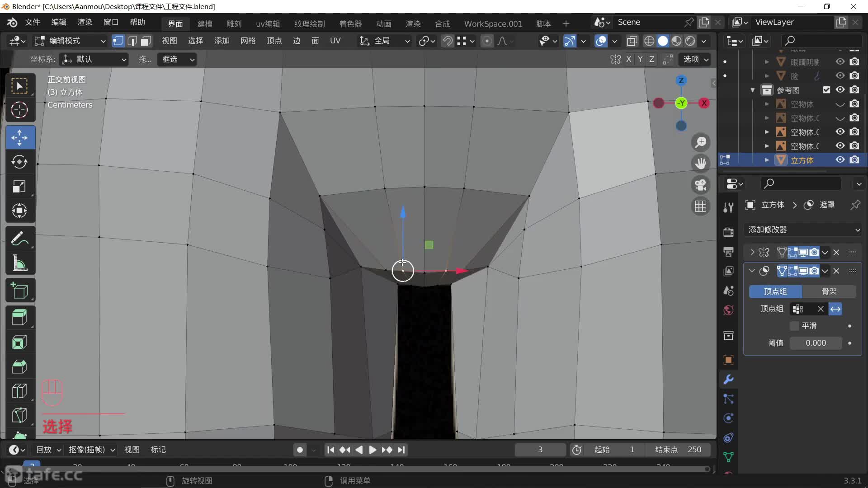The image size is (868, 488).
Task: Toggle snapping magnet
Action: click(448, 41)
